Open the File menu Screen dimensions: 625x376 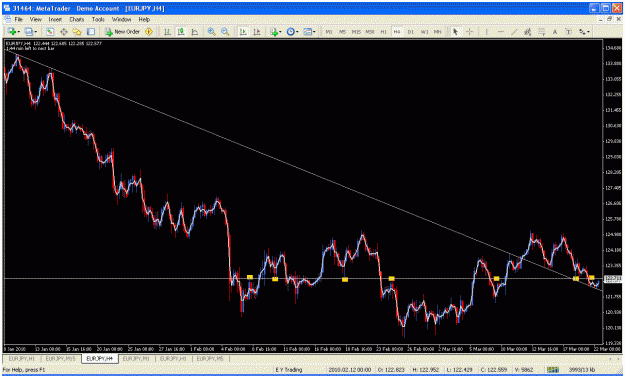coord(19,19)
